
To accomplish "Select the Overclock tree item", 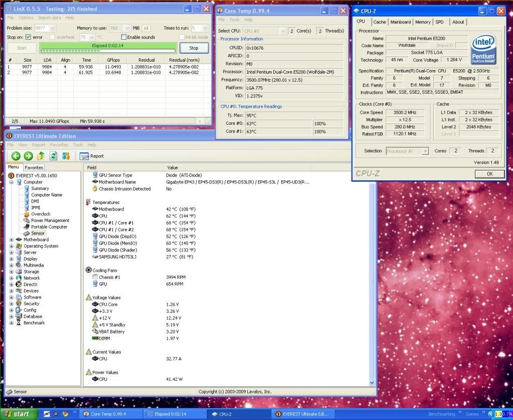I will pos(41,214).
